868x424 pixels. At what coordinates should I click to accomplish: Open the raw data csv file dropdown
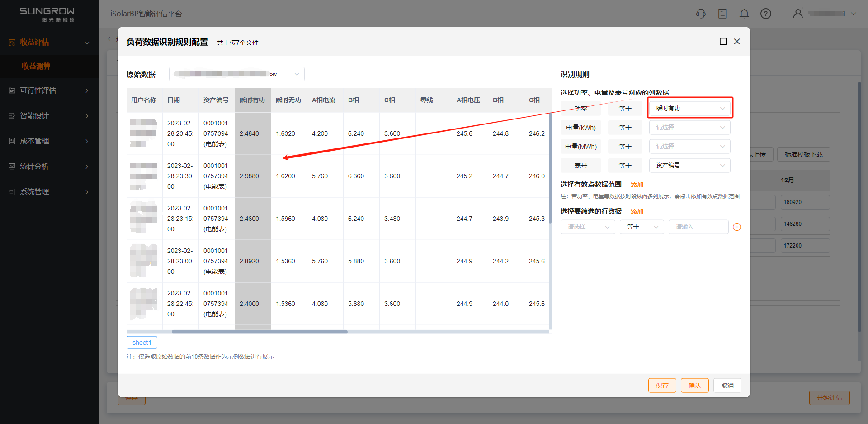(236, 74)
